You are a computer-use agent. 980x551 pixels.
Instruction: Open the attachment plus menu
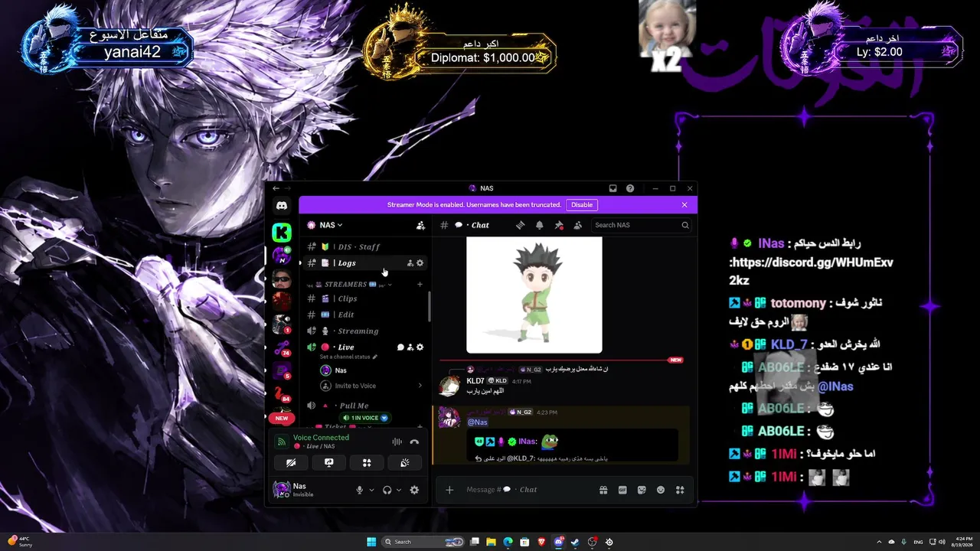(449, 490)
